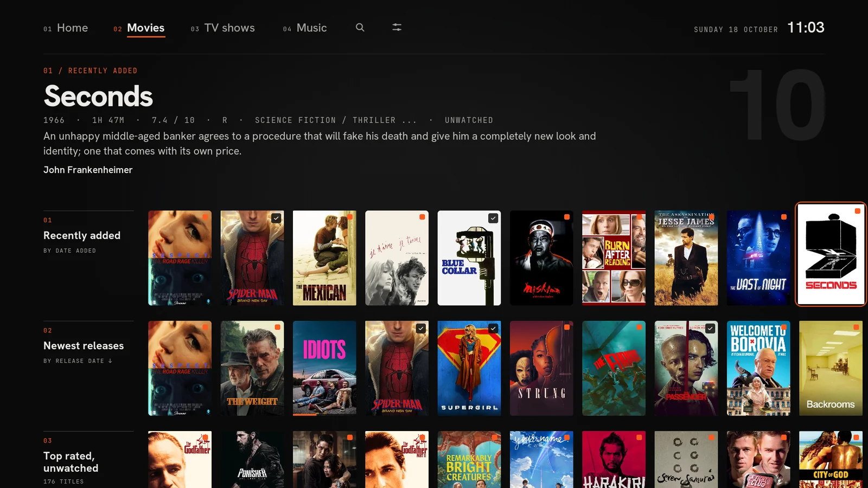Select the Idiots poster in Newest releases

(324, 368)
